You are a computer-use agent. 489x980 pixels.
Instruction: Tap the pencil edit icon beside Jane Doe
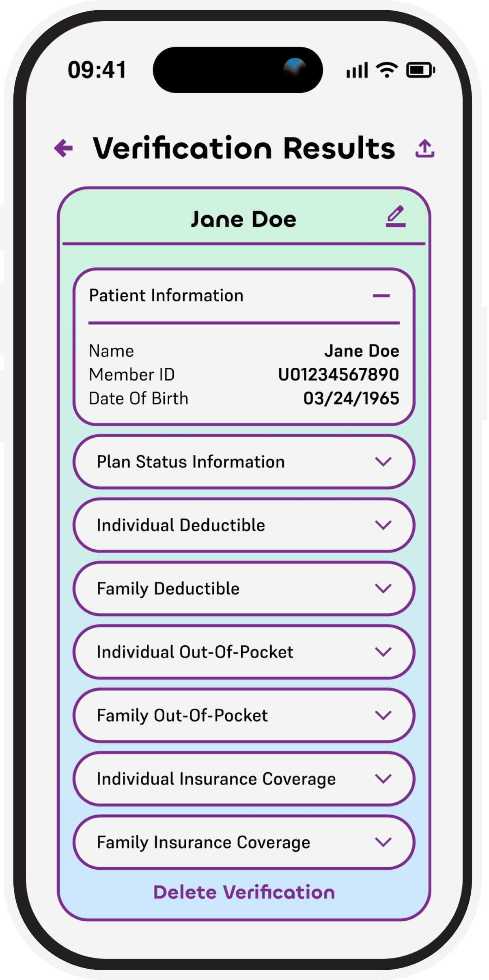click(x=395, y=216)
